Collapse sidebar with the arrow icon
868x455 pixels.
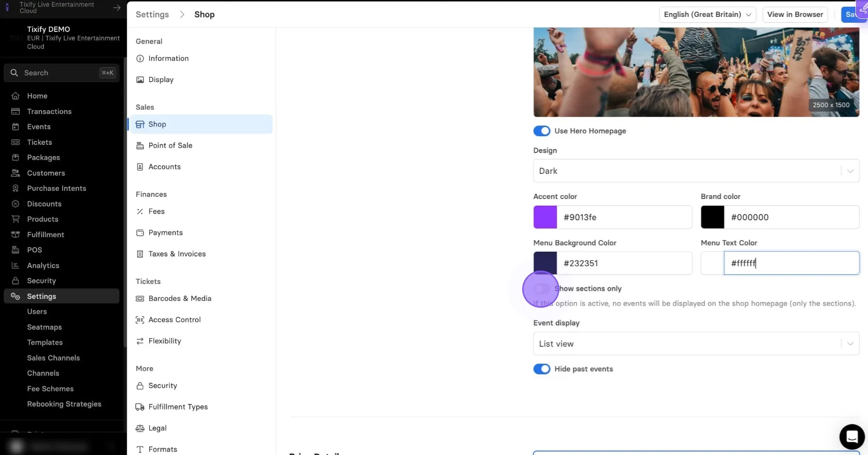[117, 7]
